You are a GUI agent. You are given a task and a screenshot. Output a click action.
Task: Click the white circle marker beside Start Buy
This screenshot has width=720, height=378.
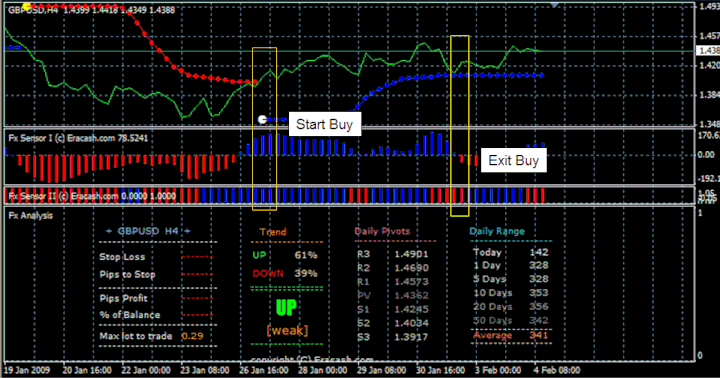[x=262, y=119]
